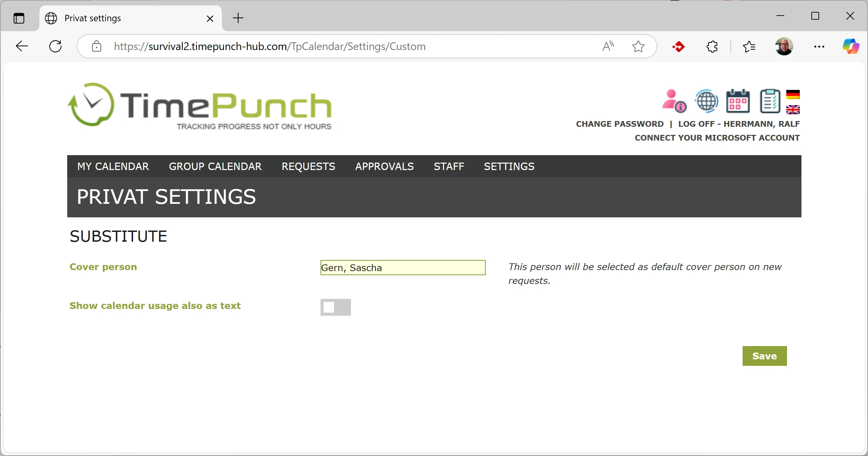The image size is (868, 456).
Task: Select the Privat settings browser tab
Action: click(130, 18)
